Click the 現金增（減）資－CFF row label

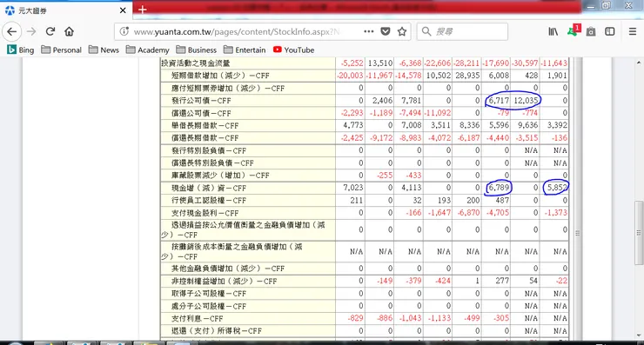pyautogui.click(x=209, y=189)
